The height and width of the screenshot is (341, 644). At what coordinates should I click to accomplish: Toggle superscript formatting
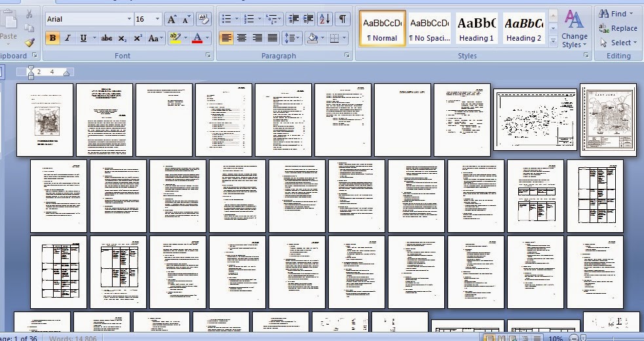[138, 38]
